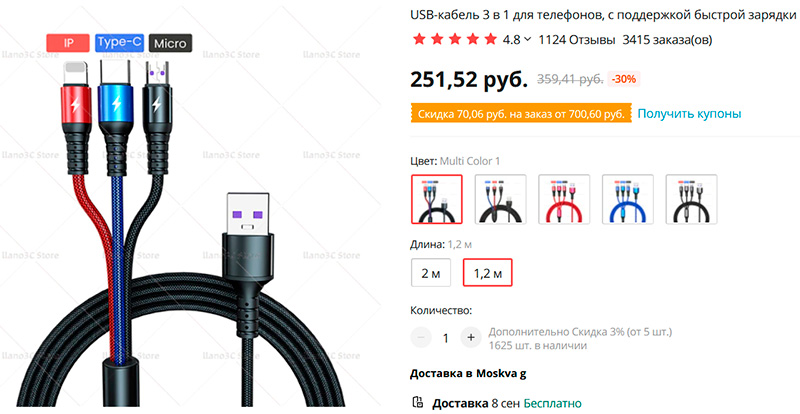Click the -30% discount badge
Viewport: 800px width, 414px height.
pyautogui.click(x=624, y=79)
